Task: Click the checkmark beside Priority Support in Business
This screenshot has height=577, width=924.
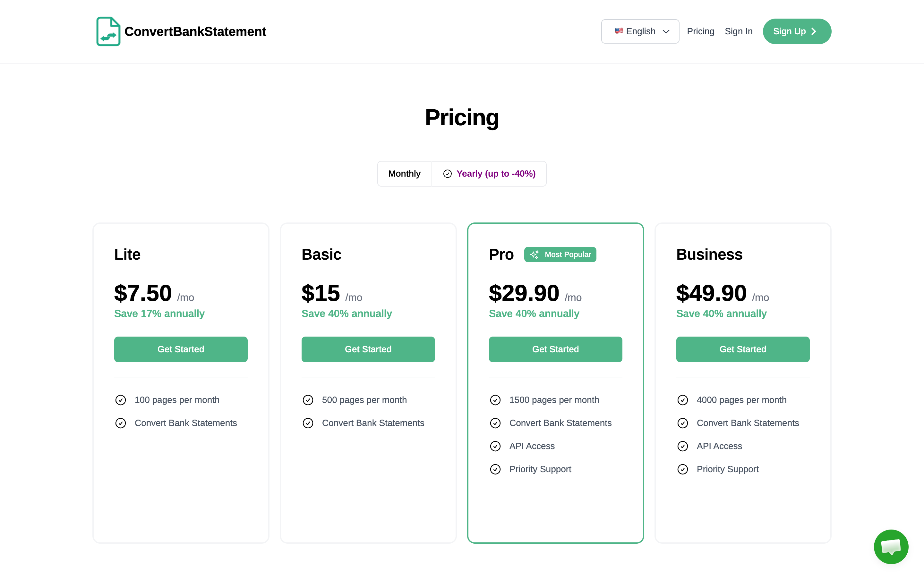Action: point(683,469)
